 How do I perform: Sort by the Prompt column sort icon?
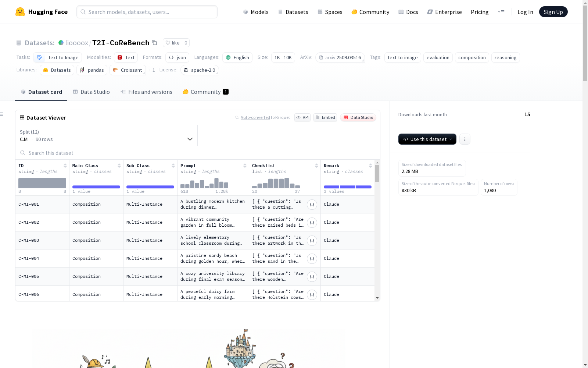tap(245, 166)
